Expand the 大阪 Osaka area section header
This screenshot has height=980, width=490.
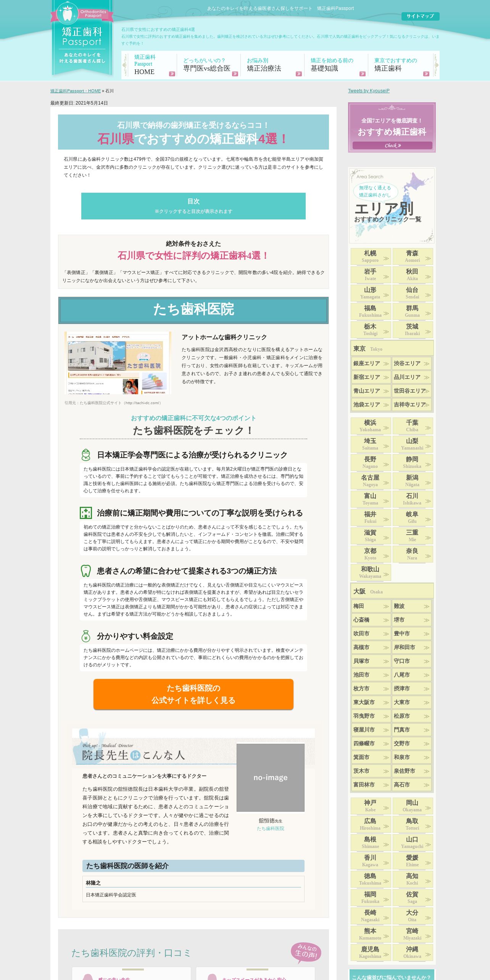click(x=392, y=591)
